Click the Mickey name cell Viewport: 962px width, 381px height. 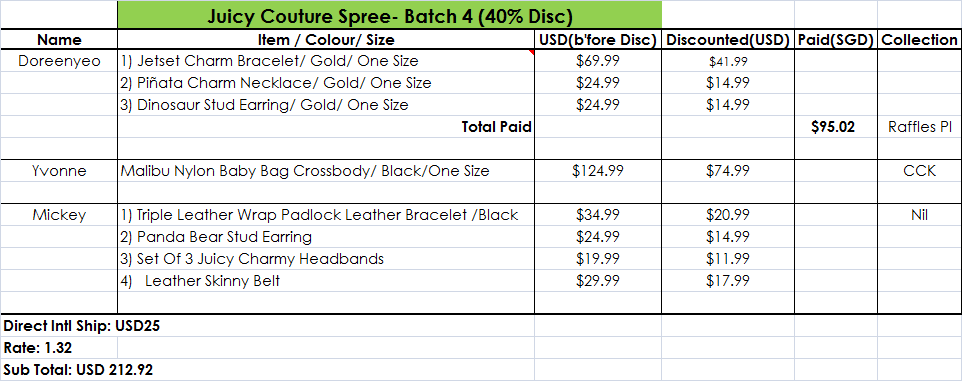[59, 215]
